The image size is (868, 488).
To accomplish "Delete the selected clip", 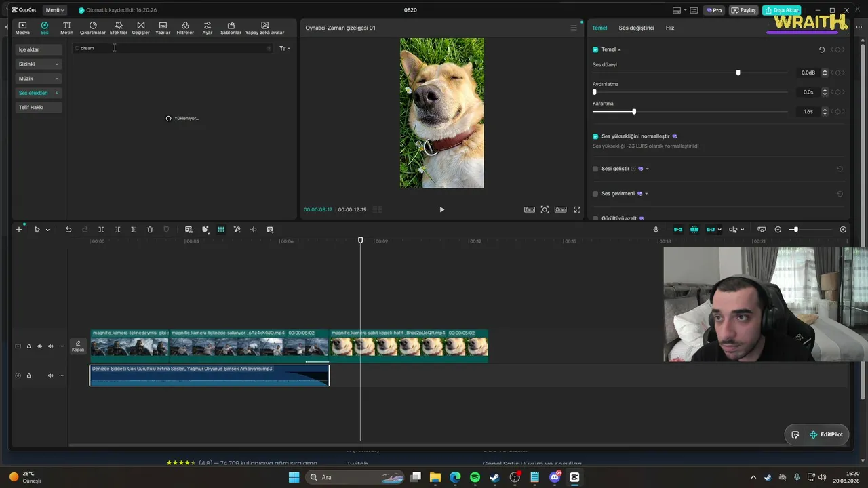I will 150,230.
